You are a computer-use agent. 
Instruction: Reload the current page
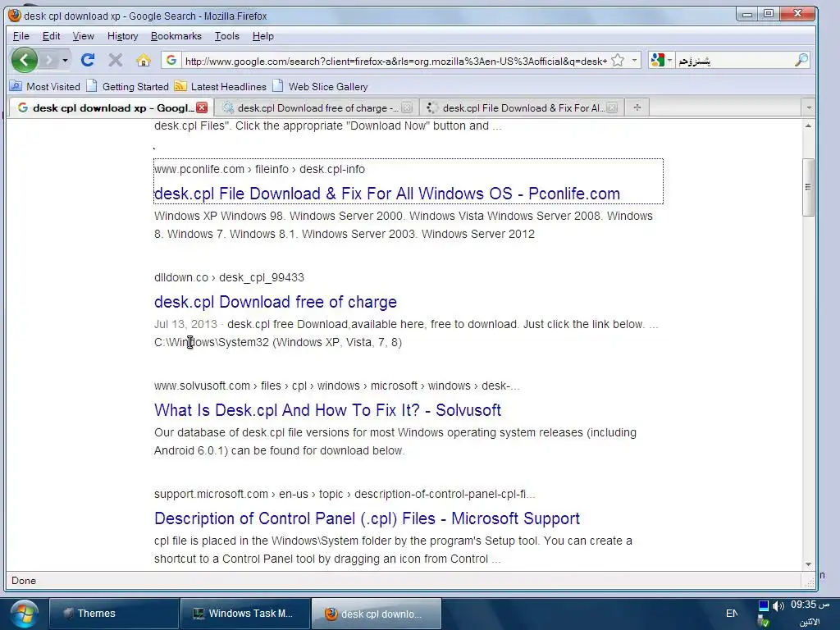point(88,60)
